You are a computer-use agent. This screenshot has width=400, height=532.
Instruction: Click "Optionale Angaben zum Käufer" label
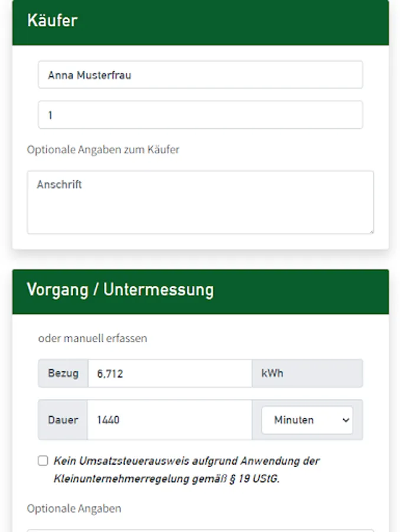point(103,150)
